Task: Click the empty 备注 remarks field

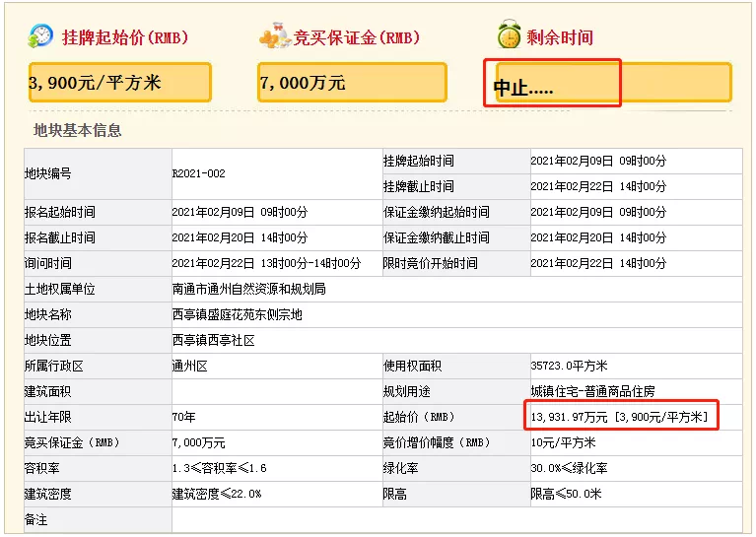Action: point(456,519)
